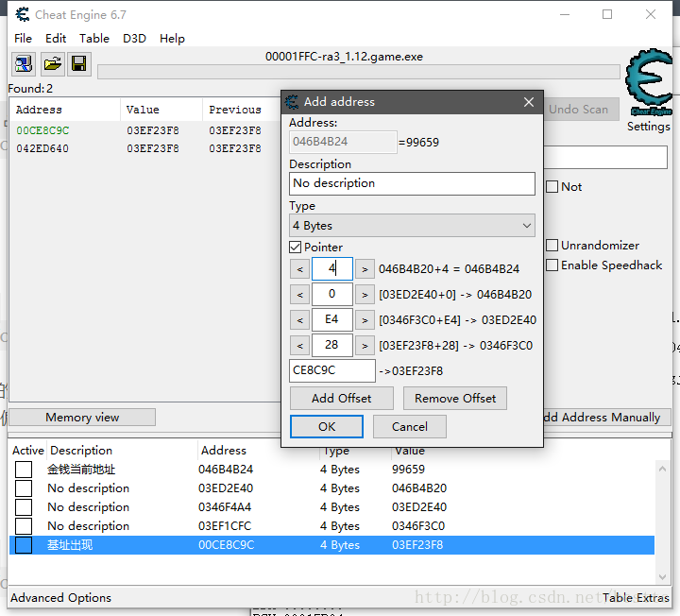680x616 pixels.
Task: Select found address 042ED640
Action: [x=42, y=148]
